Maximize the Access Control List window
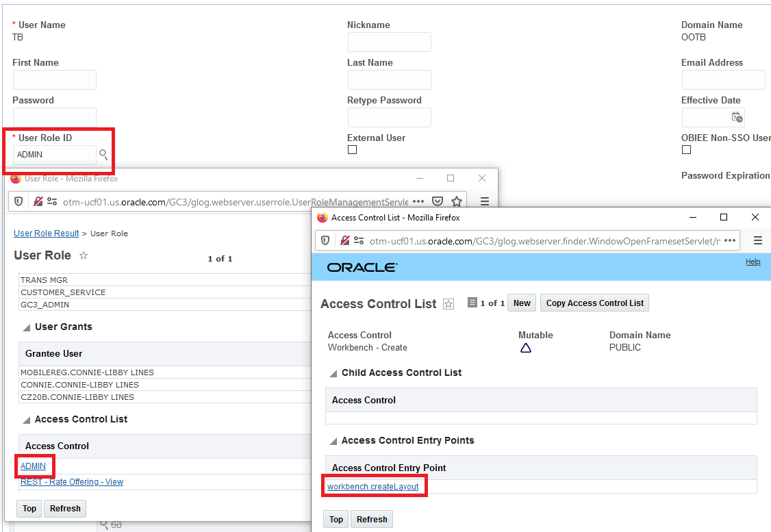This screenshot has height=532, width=771. tap(723, 217)
